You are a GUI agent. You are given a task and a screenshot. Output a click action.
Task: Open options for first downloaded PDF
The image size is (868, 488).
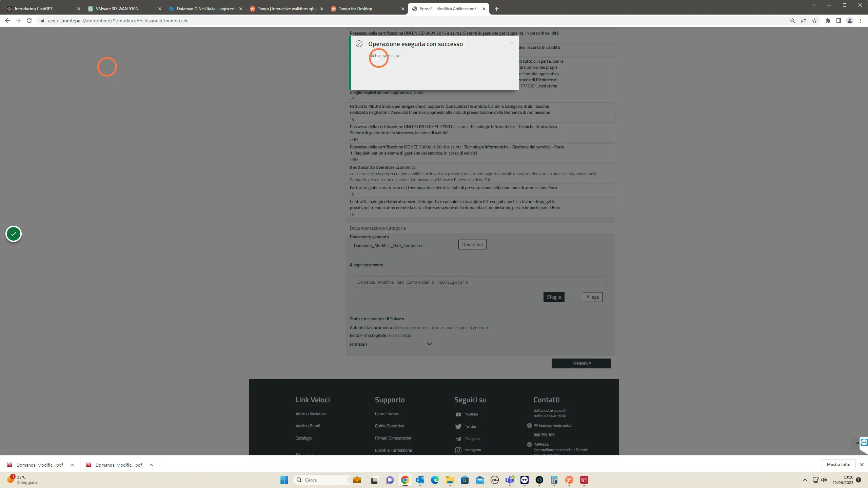tap(72, 465)
